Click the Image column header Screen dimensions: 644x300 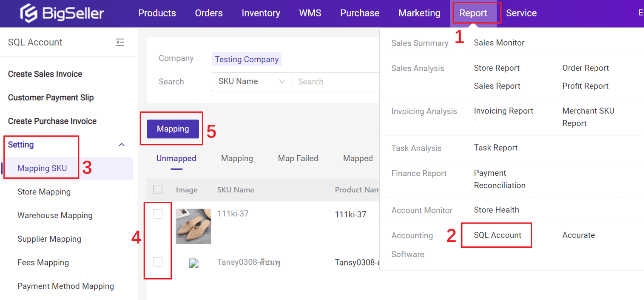(186, 190)
